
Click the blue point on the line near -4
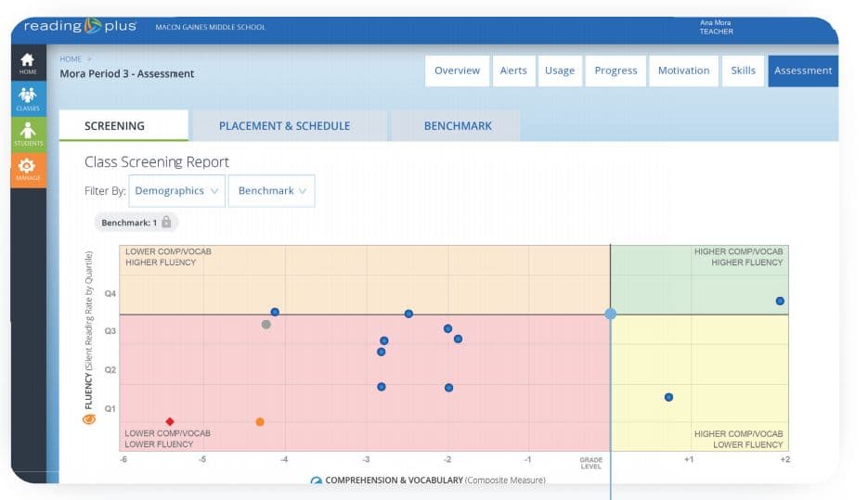275,312
